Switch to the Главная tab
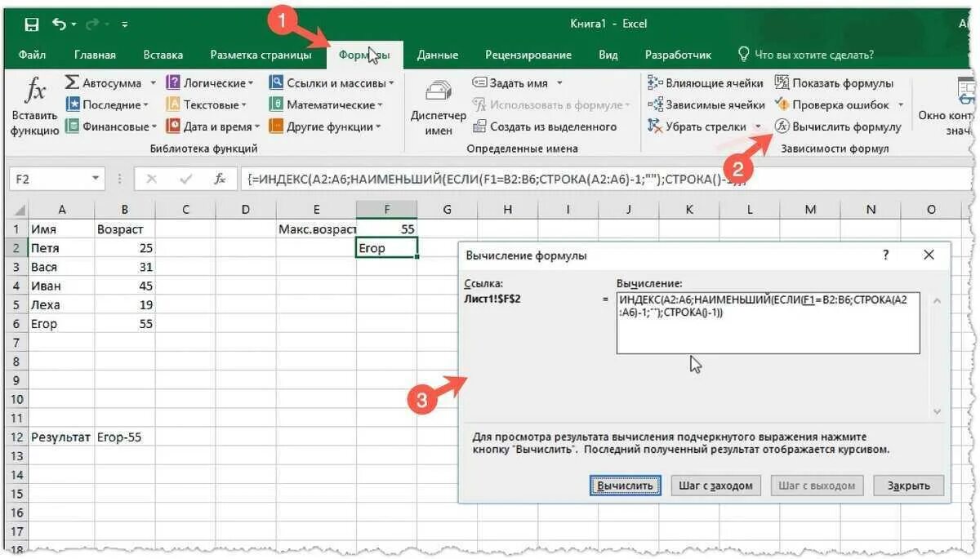Viewport: 980px width, 559px height. [x=95, y=55]
